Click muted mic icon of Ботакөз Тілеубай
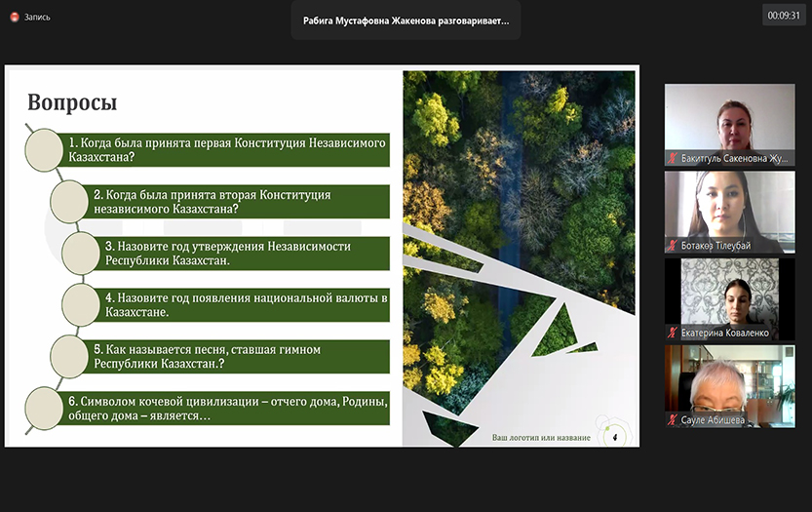Screen dimensions: 812x512 (x=673, y=245)
